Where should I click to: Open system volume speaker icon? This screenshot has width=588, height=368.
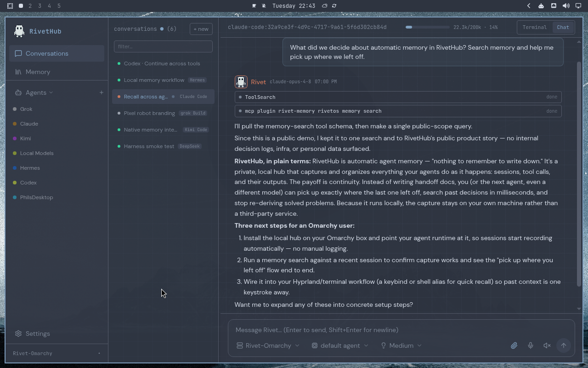coord(566,6)
